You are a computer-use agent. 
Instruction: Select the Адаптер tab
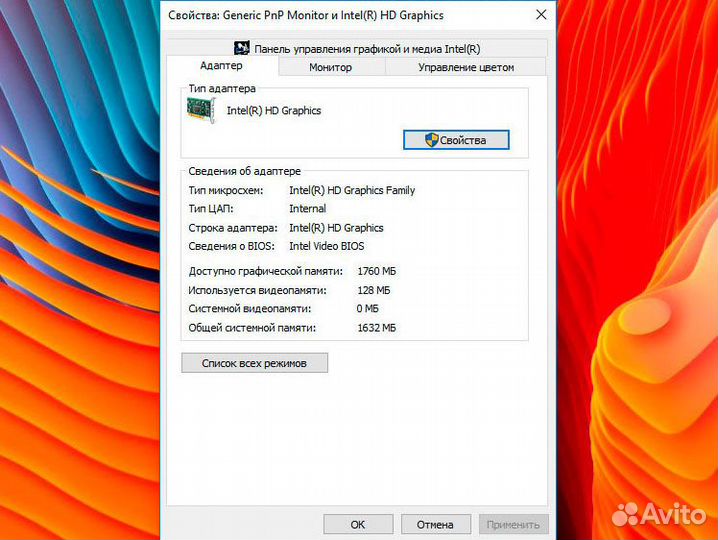[222, 65]
